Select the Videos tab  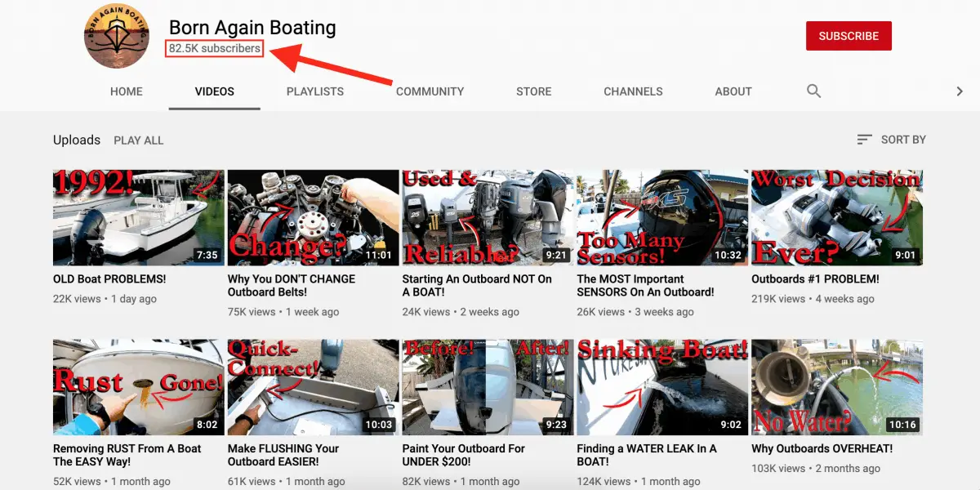click(x=215, y=91)
